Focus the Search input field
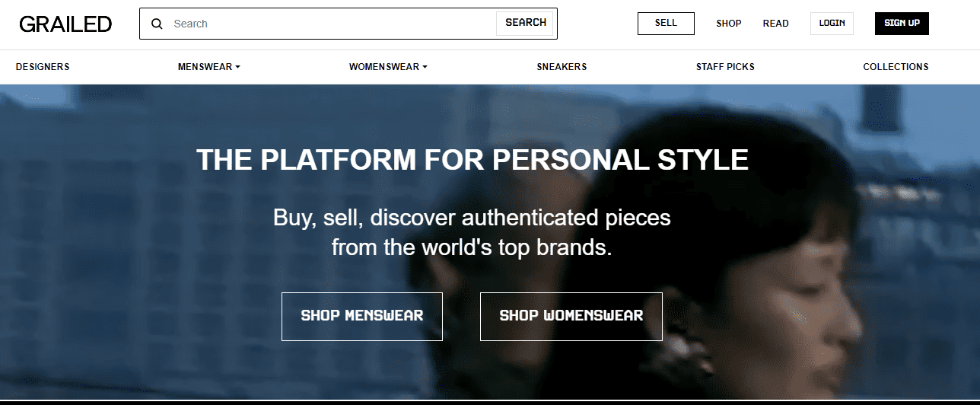This screenshot has height=405, width=980. pyautogui.click(x=327, y=24)
